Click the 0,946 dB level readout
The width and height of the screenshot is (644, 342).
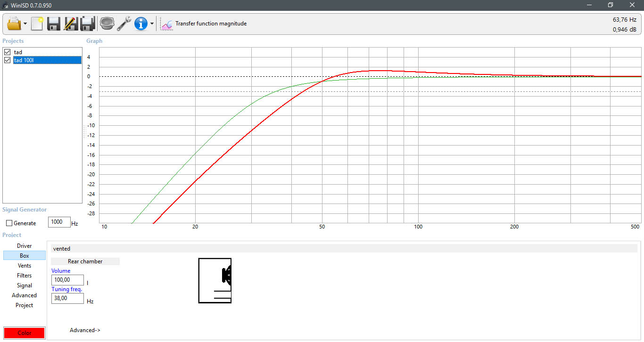click(625, 30)
